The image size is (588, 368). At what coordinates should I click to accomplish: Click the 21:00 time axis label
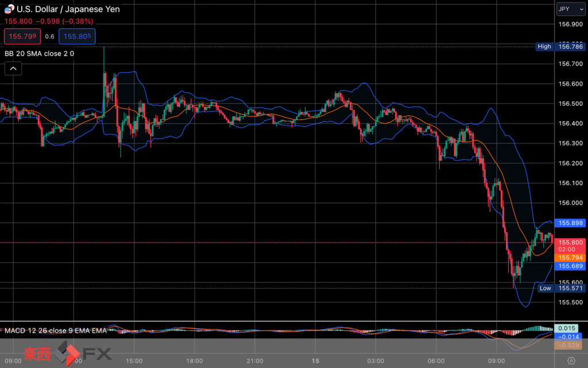point(254,361)
